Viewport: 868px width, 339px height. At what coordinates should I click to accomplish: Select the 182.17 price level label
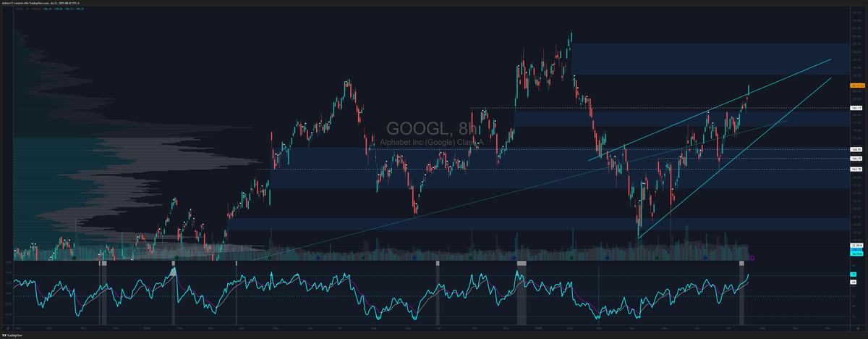(x=856, y=108)
